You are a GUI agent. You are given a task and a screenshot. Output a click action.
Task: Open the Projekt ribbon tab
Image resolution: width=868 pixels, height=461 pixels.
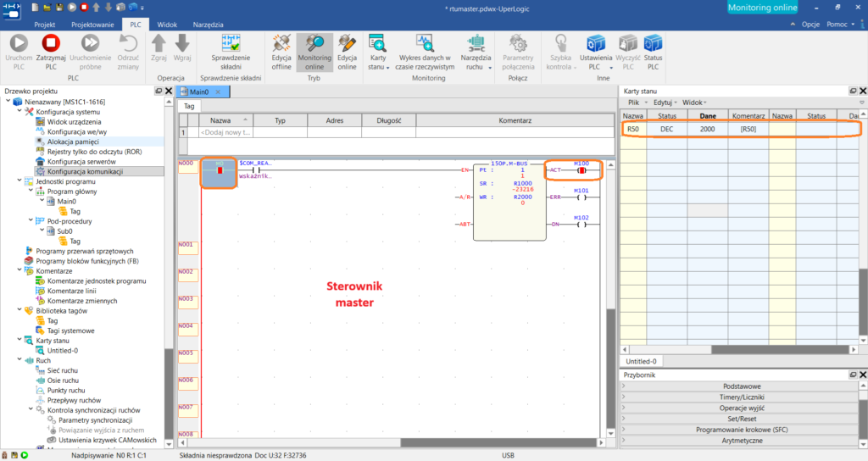45,25
